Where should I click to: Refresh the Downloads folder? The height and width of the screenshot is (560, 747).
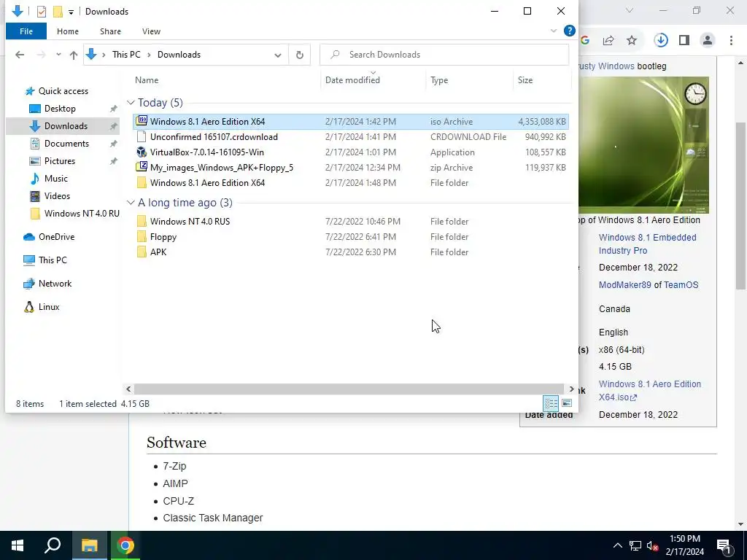click(x=300, y=55)
